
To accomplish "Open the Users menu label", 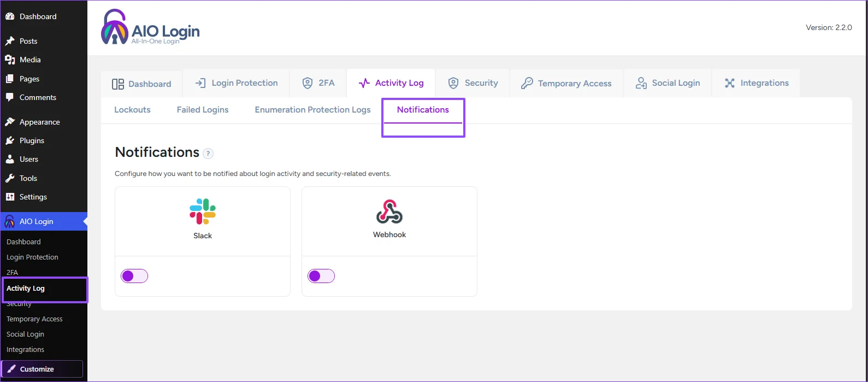I will click(29, 159).
